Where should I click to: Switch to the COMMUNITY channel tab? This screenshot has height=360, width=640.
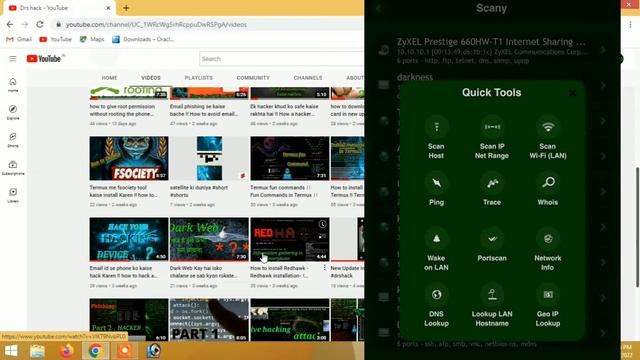click(253, 78)
